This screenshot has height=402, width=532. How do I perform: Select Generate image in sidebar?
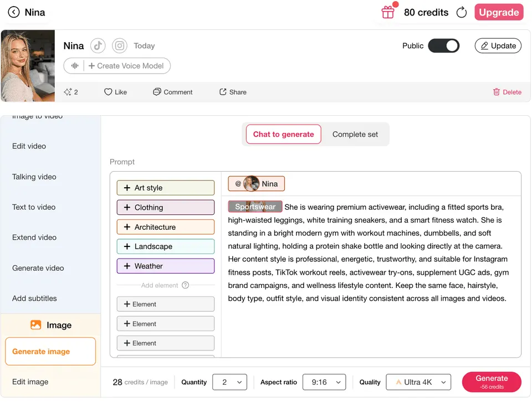[x=50, y=352]
